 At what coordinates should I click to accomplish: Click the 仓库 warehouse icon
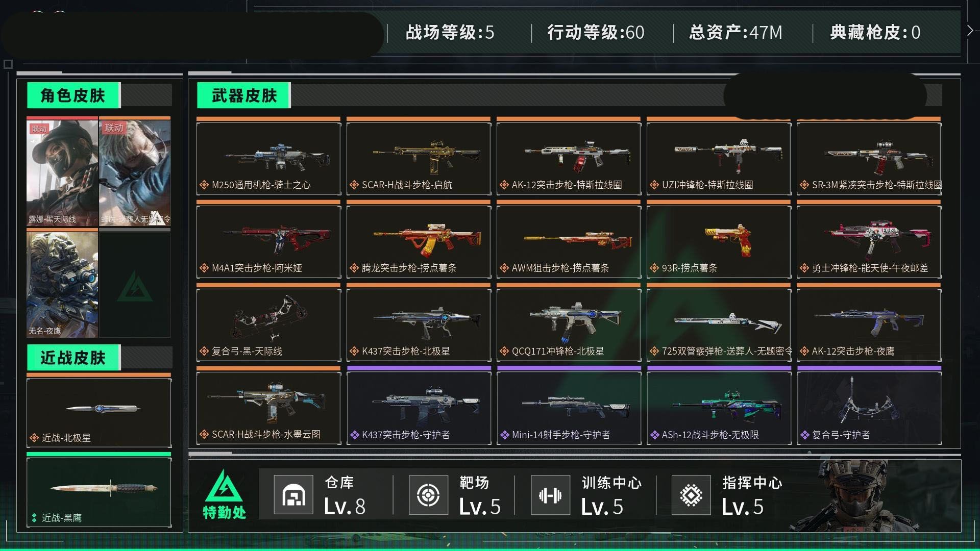[x=293, y=494]
